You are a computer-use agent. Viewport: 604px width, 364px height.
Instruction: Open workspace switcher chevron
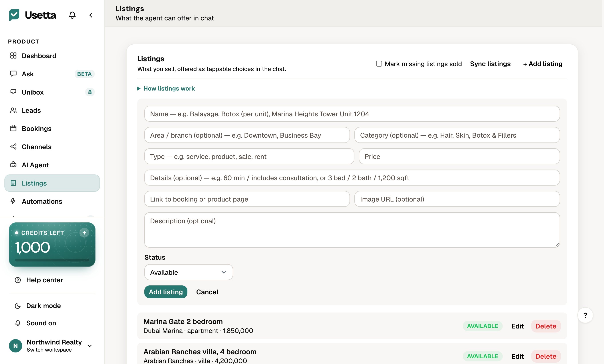(90, 346)
